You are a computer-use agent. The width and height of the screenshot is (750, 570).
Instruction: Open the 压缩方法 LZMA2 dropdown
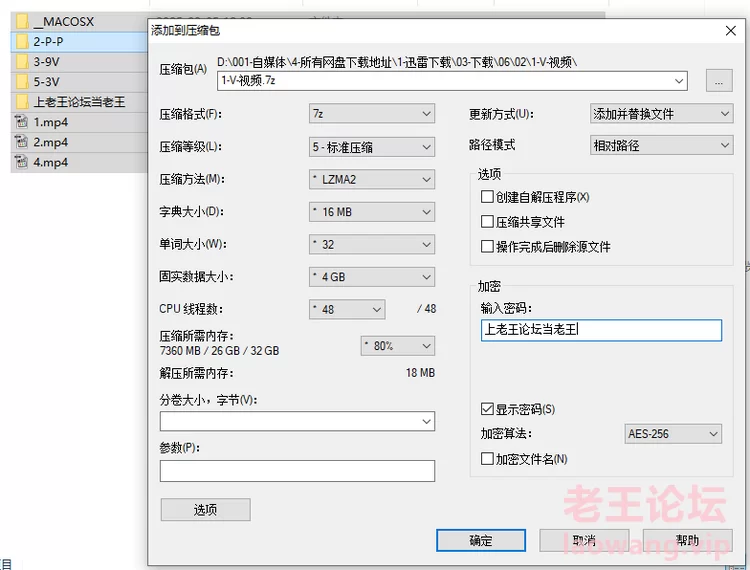[x=372, y=179]
